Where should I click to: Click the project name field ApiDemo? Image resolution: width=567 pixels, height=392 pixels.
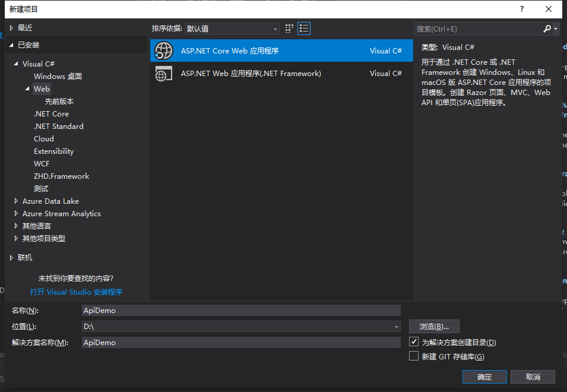coord(241,310)
